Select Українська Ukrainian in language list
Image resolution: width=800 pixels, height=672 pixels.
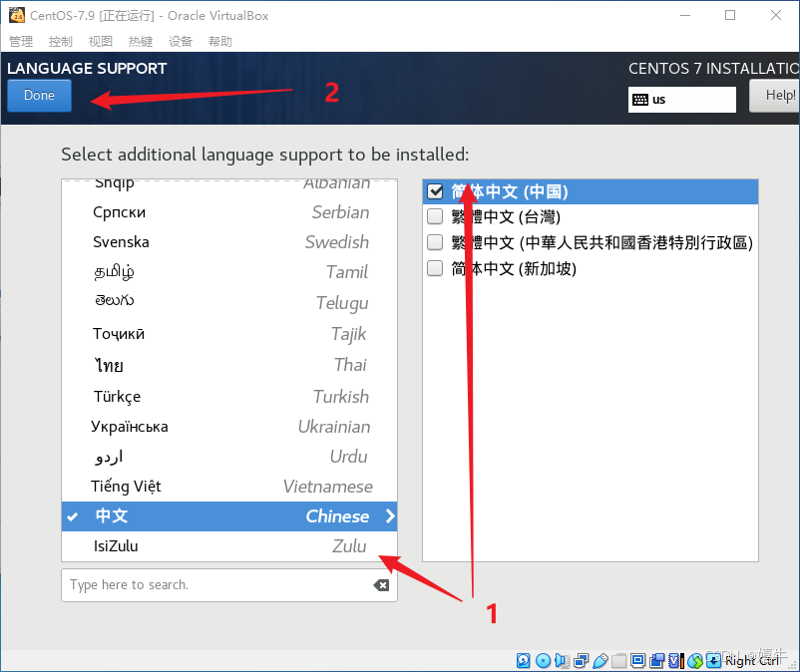point(229,427)
